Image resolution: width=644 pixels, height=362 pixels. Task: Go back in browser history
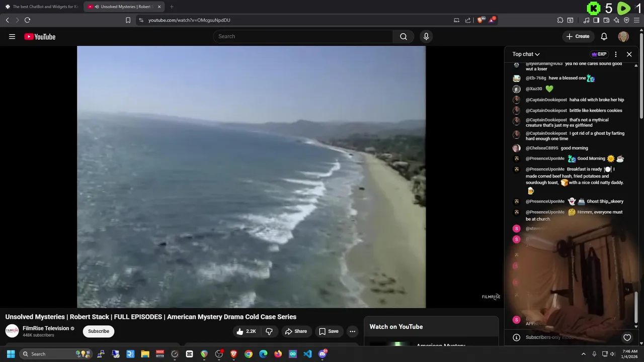tap(7, 20)
